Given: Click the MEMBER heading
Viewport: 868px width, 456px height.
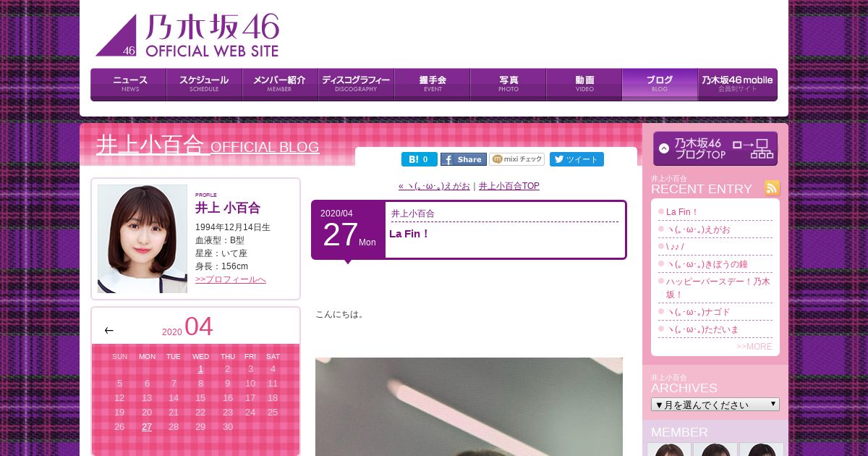Looking at the screenshot, I should (679, 432).
